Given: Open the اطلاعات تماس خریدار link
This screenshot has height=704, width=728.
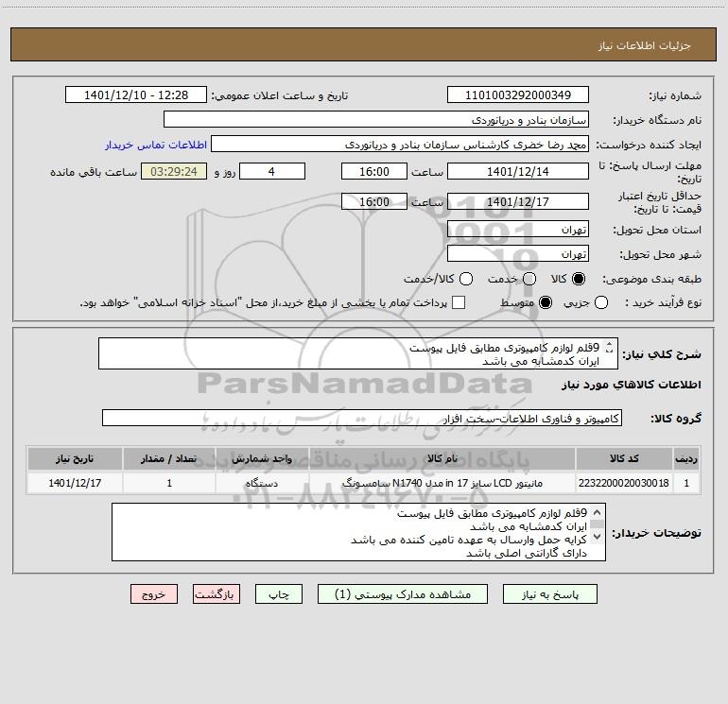Looking at the screenshot, I should tap(156, 145).
